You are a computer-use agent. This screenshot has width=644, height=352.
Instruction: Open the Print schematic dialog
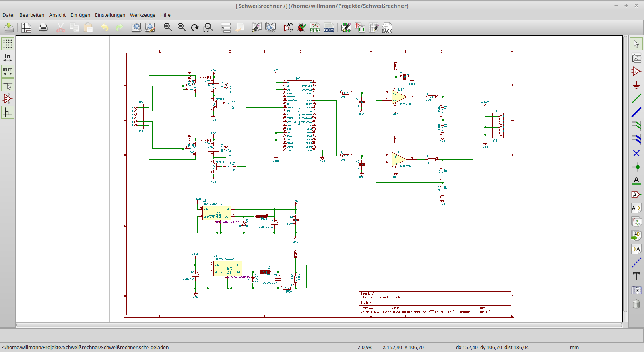pyautogui.click(x=43, y=27)
